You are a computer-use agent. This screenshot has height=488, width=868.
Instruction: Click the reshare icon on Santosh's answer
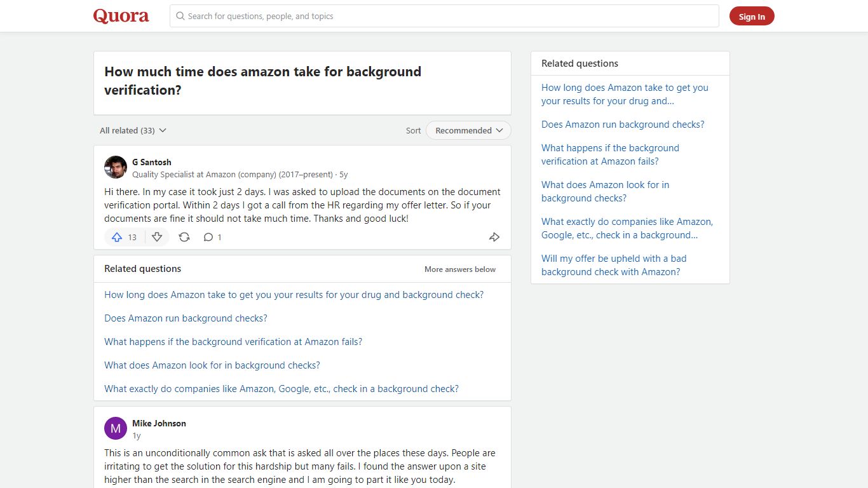click(x=184, y=237)
